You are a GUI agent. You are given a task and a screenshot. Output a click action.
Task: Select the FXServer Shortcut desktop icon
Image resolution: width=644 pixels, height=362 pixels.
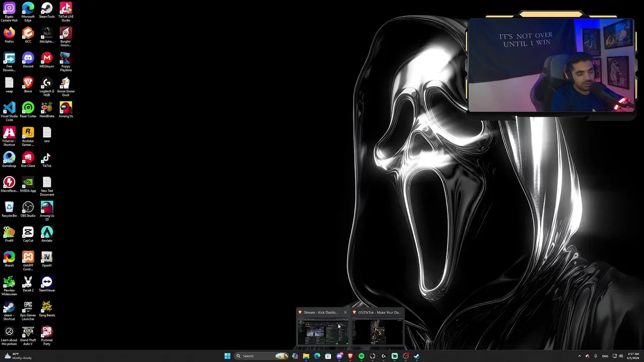(9, 136)
